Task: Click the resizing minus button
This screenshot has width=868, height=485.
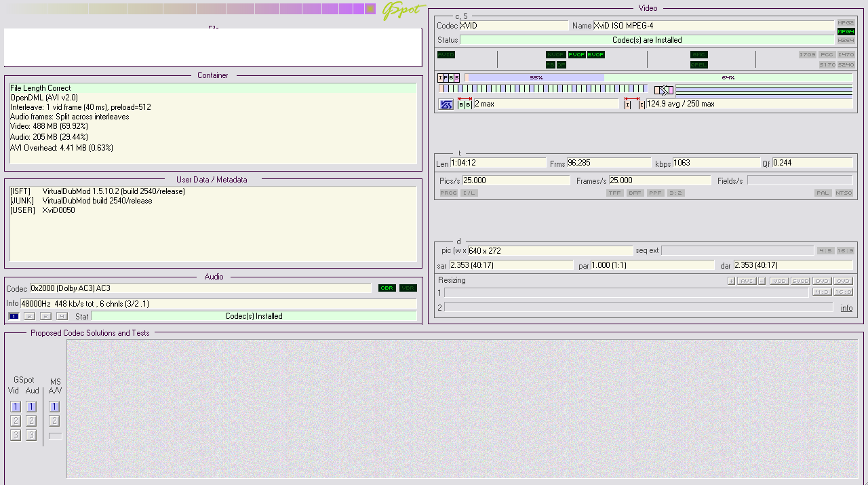Action: (762, 281)
